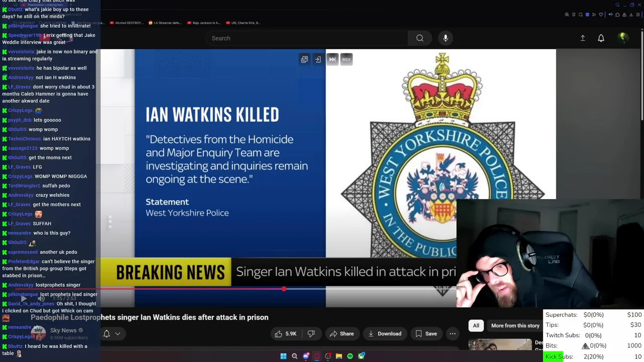
Task: Open the Xbox app in taskbar
Action: (x=361, y=356)
